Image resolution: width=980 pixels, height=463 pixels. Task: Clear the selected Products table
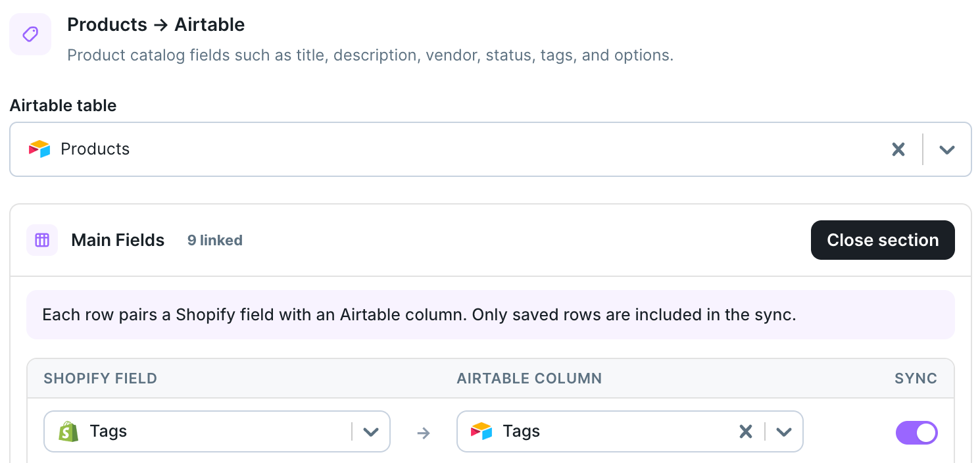pos(898,149)
